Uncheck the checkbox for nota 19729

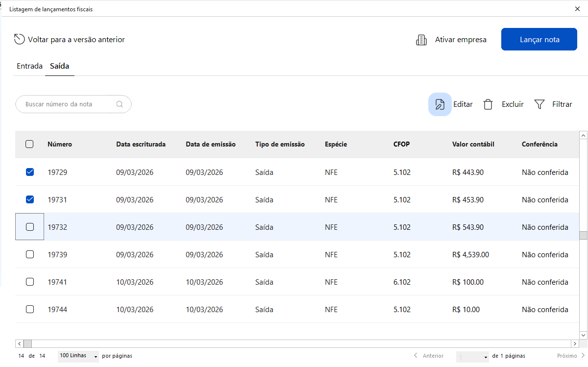coord(30,172)
